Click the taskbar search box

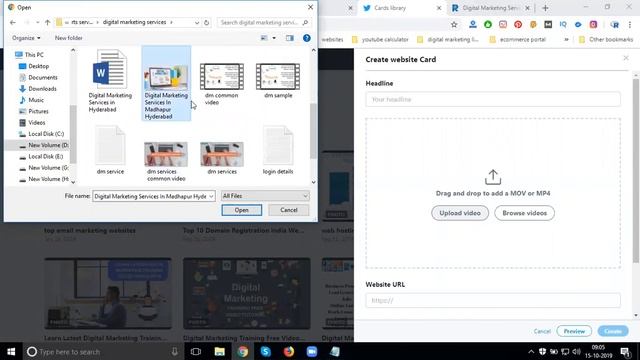coord(102,351)
